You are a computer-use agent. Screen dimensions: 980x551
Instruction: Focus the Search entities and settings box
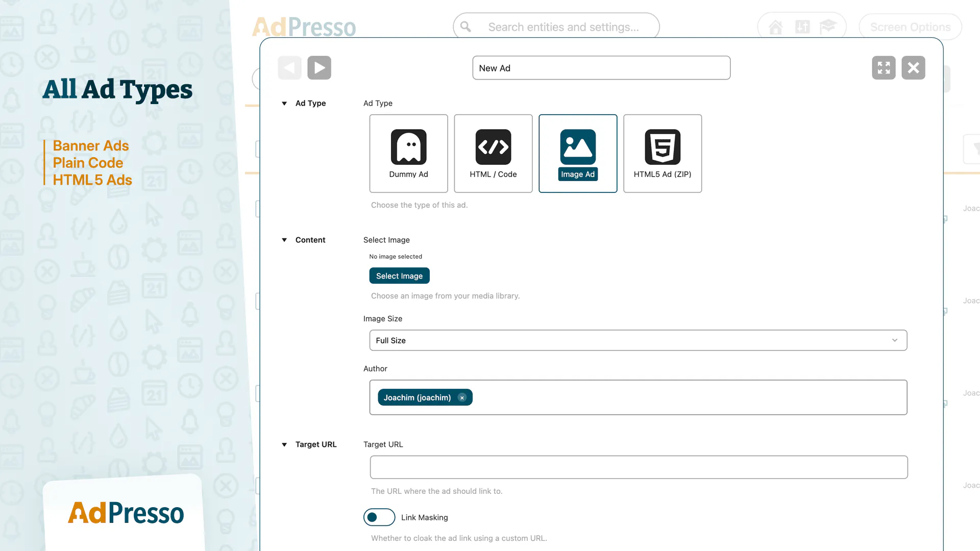[x=556, y=27]
